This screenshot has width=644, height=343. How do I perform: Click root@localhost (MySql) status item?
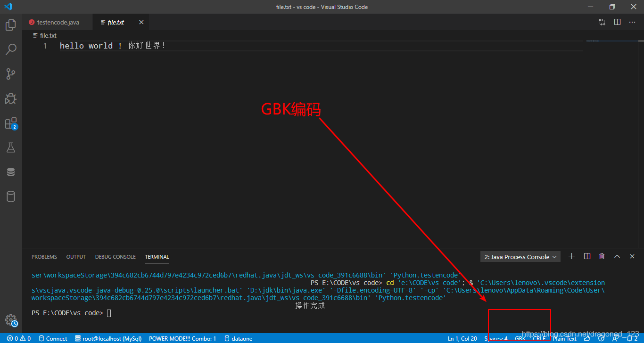tap(108, 338)
